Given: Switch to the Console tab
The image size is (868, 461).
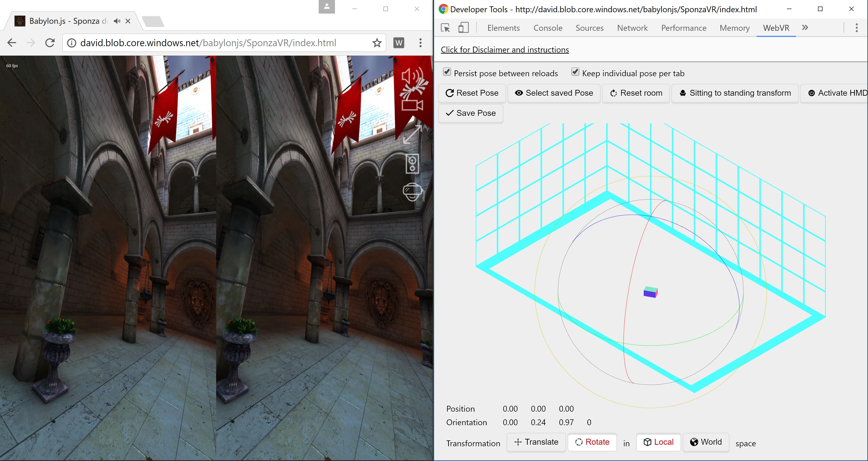Looking at the screenshot, I should point(548,28).
